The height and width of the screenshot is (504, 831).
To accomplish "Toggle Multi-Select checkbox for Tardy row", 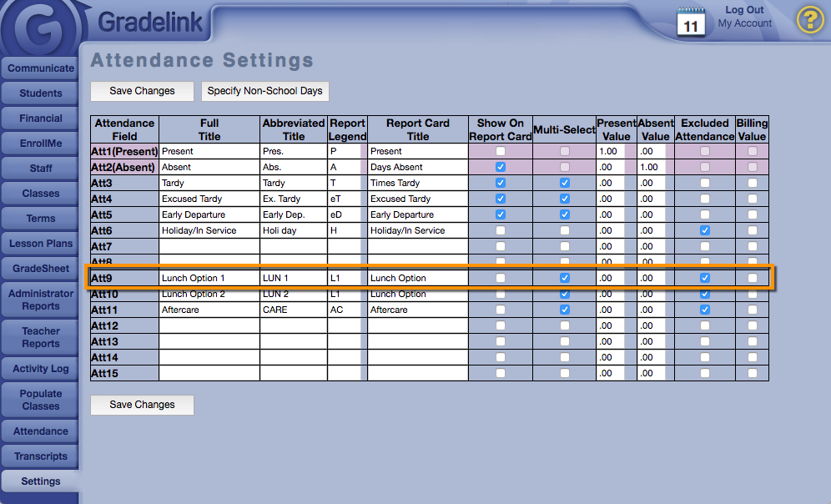I will [565, 183].
